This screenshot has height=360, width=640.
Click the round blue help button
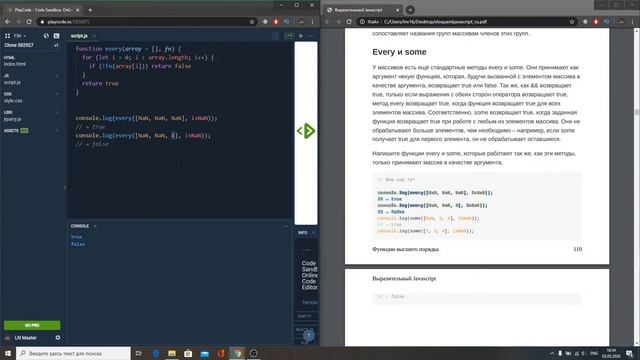click(309, 336)
